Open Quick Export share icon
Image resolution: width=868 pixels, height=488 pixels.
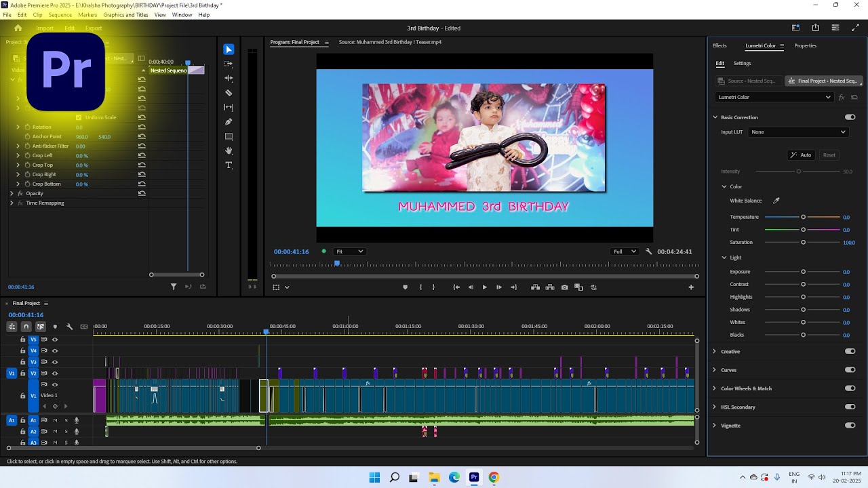pos(815,28)
